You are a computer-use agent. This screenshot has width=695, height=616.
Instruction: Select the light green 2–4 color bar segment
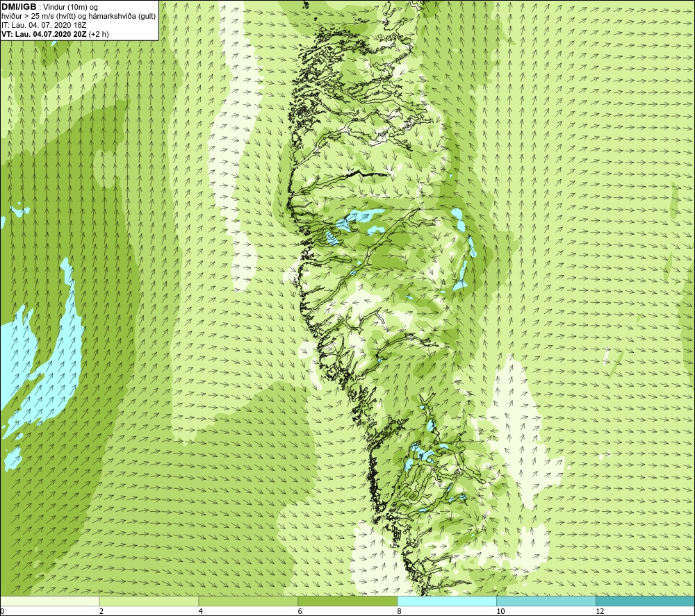(149, 601)
